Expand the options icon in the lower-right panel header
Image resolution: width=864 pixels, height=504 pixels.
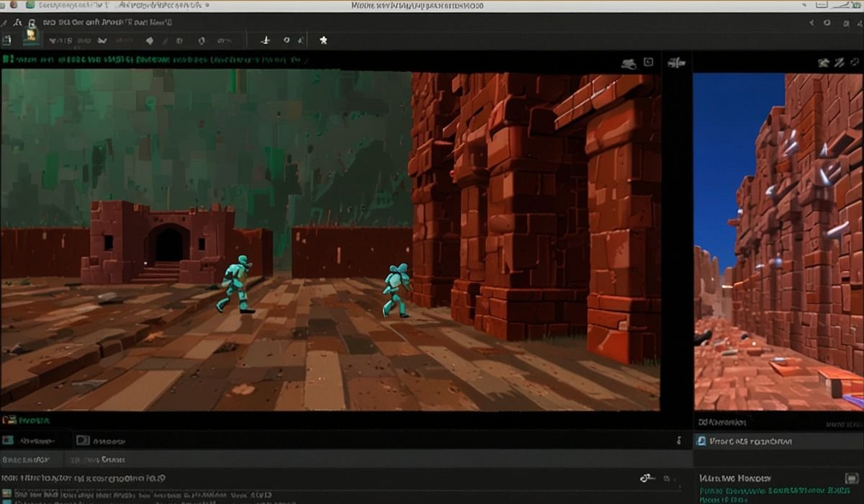point(851,478)
